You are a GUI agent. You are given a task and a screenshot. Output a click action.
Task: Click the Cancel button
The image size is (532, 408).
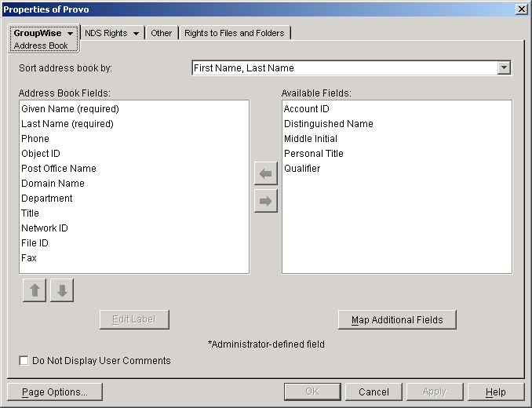point(373,392)
